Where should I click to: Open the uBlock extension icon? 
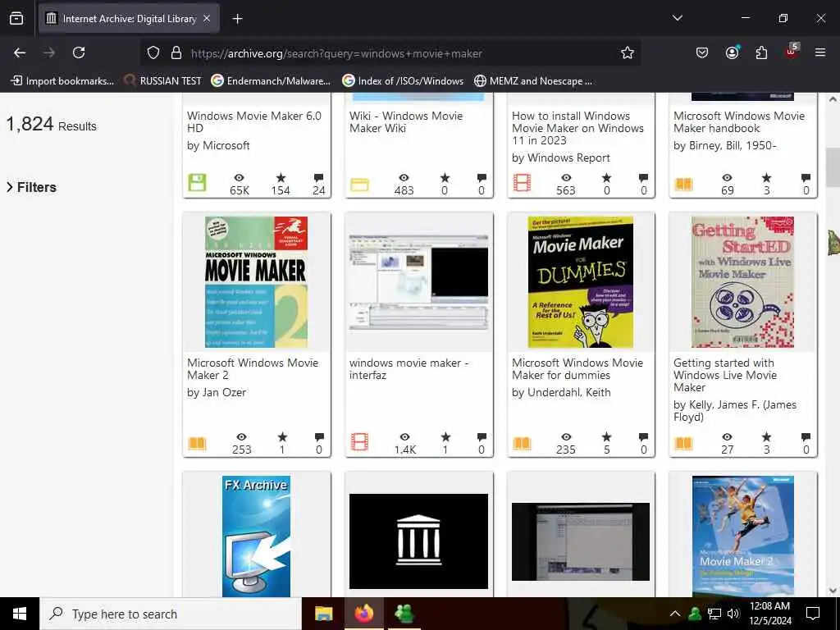792,52
